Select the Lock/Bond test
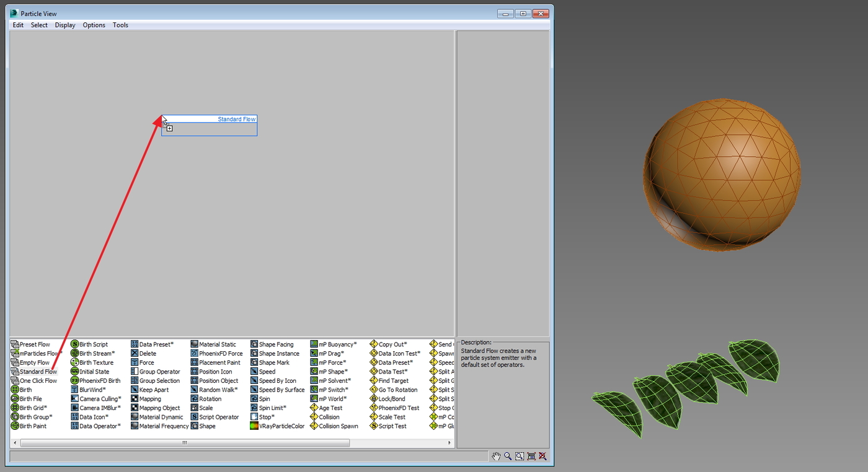 point(388,399)
